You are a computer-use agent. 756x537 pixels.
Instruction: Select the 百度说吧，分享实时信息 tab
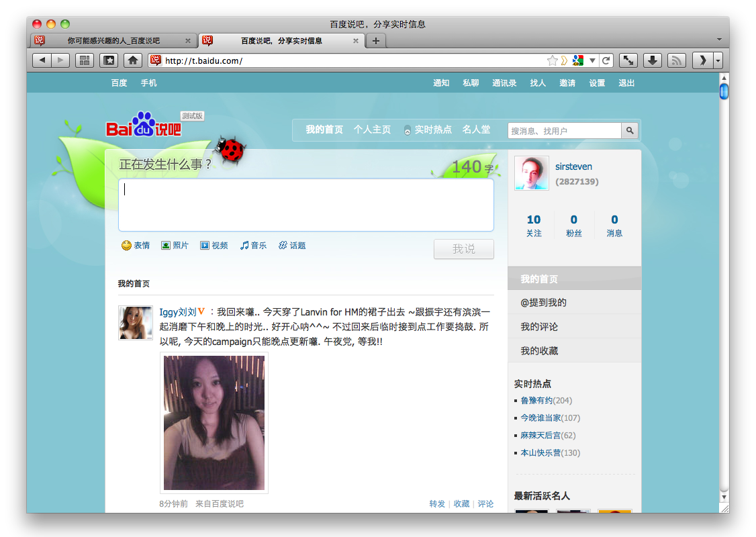[281, 41]
